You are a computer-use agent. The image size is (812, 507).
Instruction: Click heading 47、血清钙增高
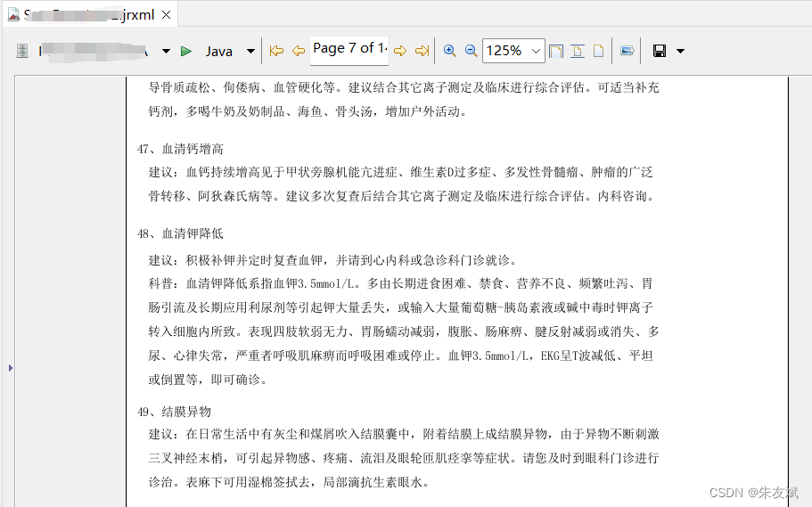180,149
